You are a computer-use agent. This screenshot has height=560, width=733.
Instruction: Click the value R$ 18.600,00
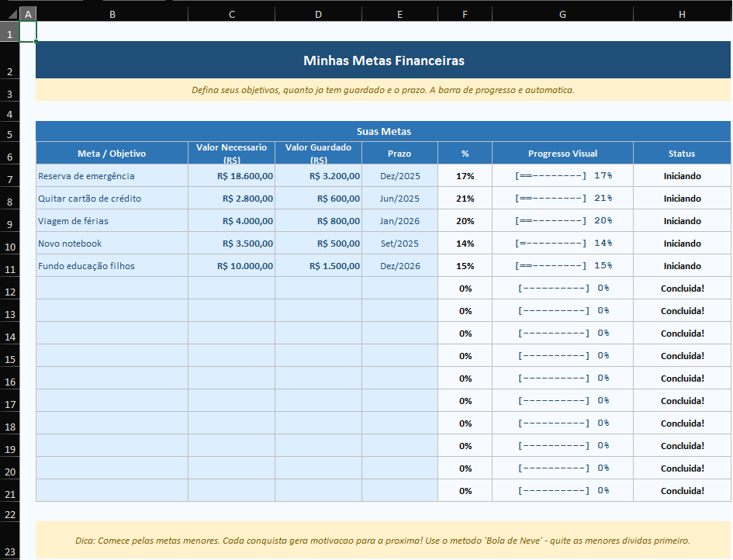pos(231,176)
